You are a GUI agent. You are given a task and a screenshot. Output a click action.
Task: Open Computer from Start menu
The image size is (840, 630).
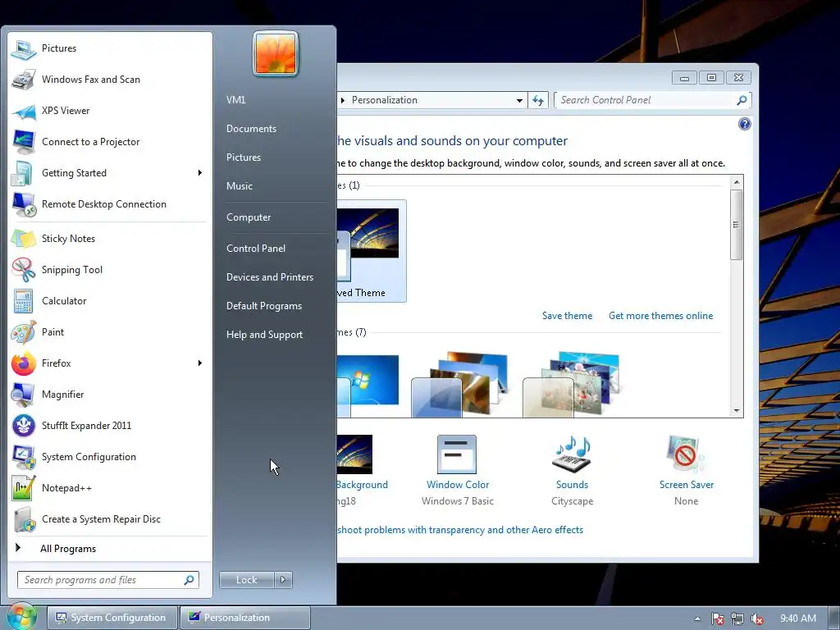tap(249, 217)
